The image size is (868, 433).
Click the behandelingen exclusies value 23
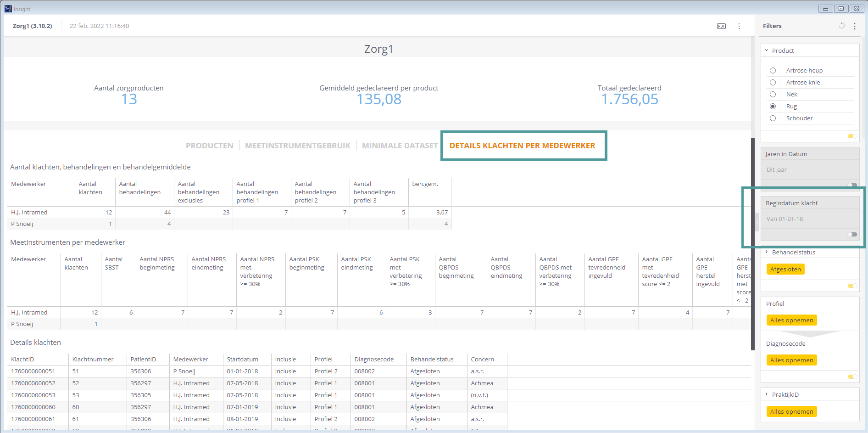226,213
